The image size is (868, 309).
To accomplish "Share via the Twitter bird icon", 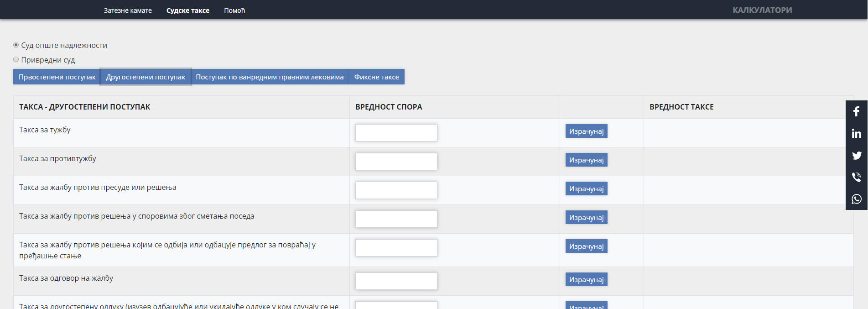I will click(856, 155).
